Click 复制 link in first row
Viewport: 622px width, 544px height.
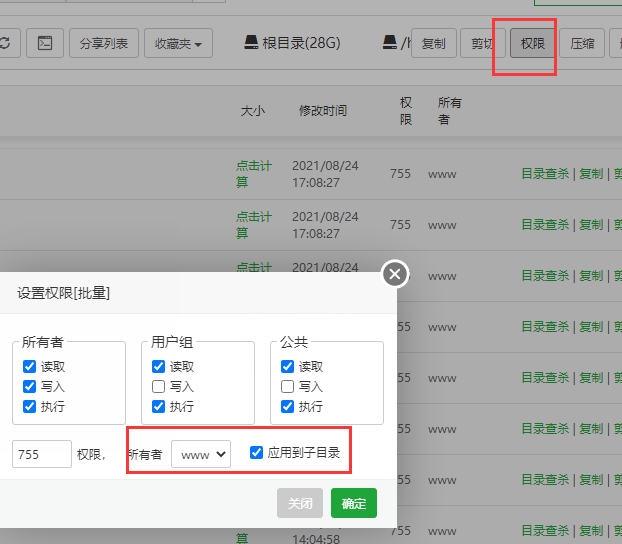tap(591, 174)
